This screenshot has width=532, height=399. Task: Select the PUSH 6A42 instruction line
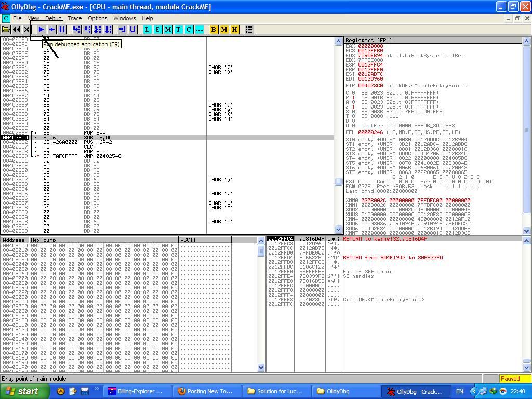[168, 142]
